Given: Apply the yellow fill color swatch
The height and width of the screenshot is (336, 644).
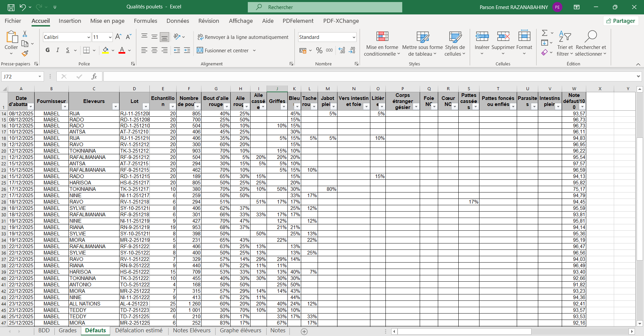Looking at the screenshot, I should pyautogui.click(x=105, y=50).
